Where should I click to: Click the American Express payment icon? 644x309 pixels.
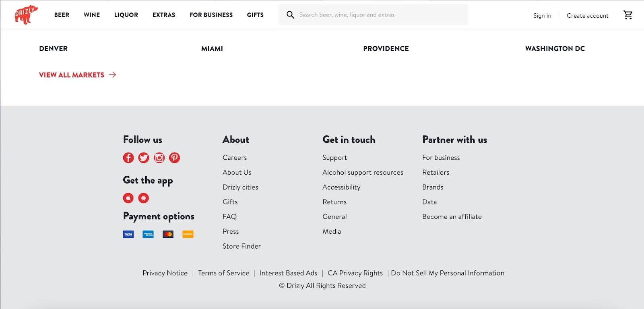coord(148,234)
